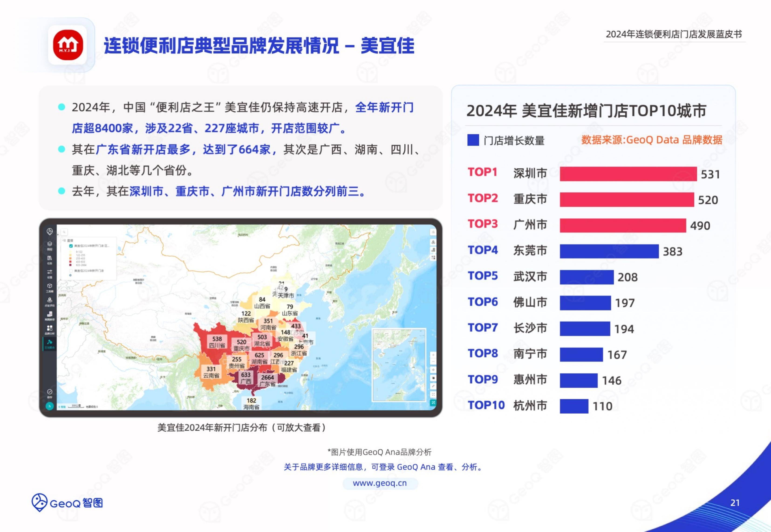Click the inset South China Sea minimap
Screen dimensions: 771x532
399,365
